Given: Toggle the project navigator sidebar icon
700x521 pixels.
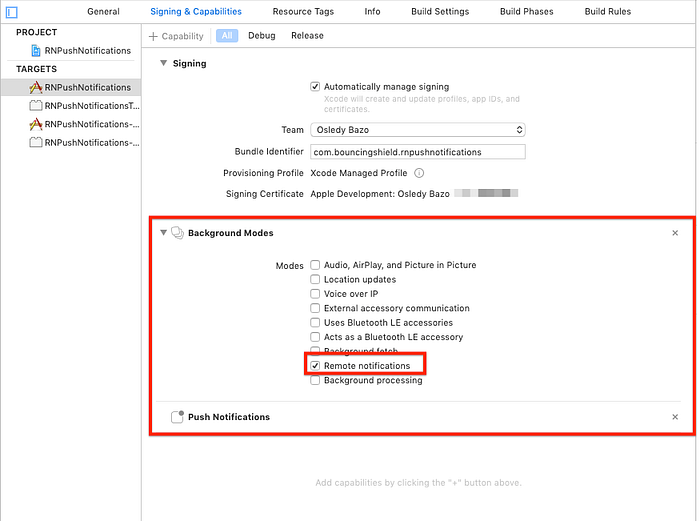Looking at the screenshot, I should (x=12, y=12).
